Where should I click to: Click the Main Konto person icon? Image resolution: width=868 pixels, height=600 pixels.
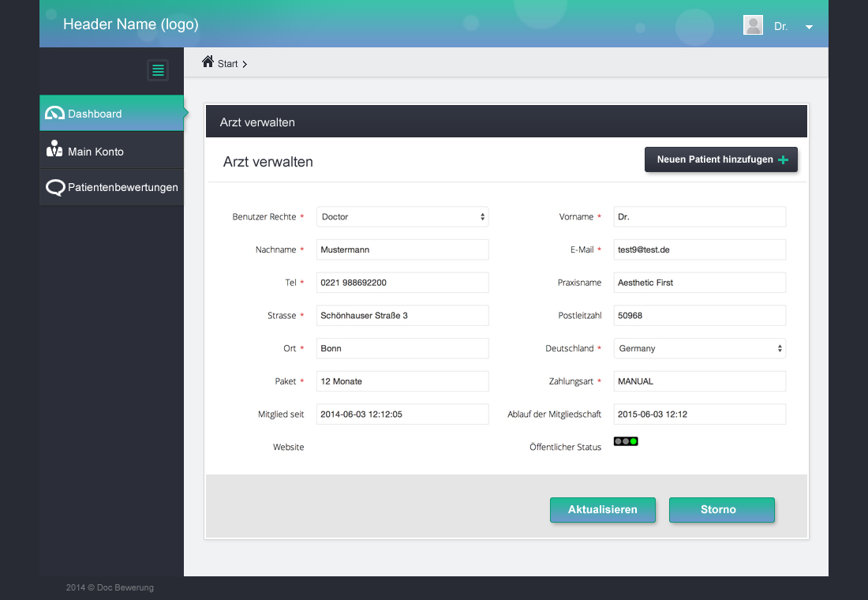(54, 148)
